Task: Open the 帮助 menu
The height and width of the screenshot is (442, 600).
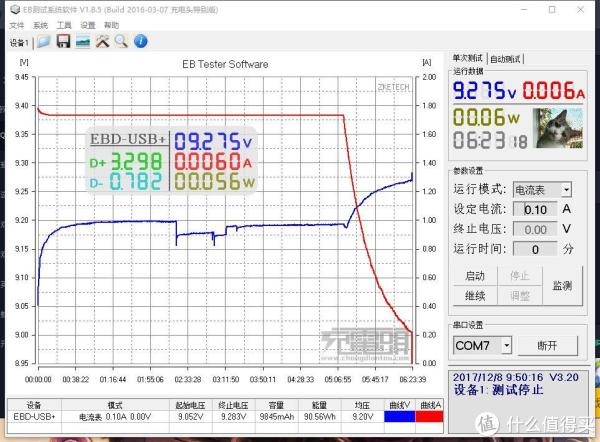Action: tap(111, 25)
